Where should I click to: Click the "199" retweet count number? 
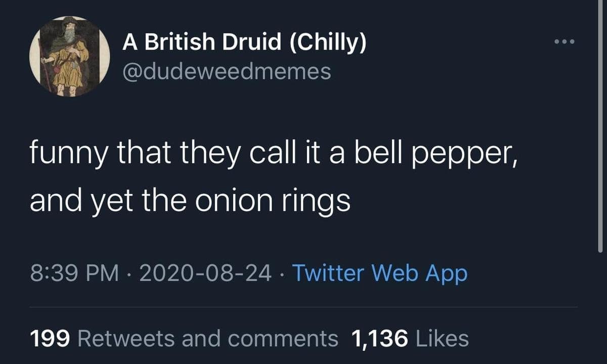tap(49, 338)
